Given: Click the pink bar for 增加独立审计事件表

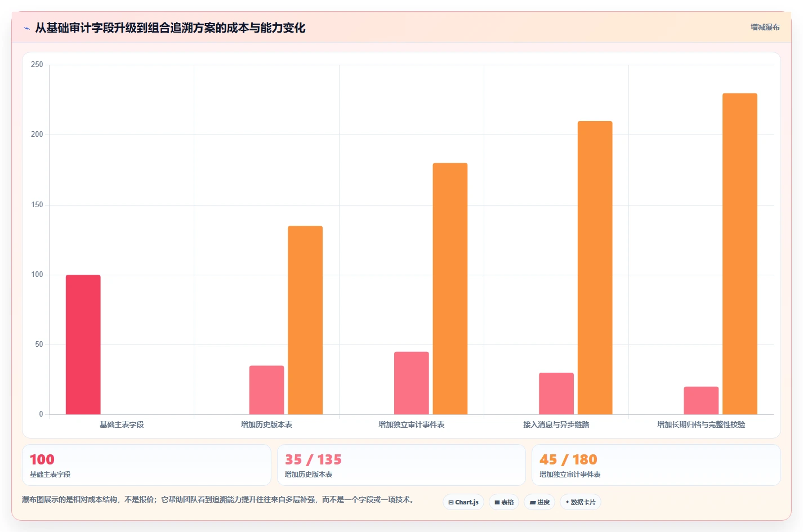Looking at the screenshot, I should coord(412,383).
